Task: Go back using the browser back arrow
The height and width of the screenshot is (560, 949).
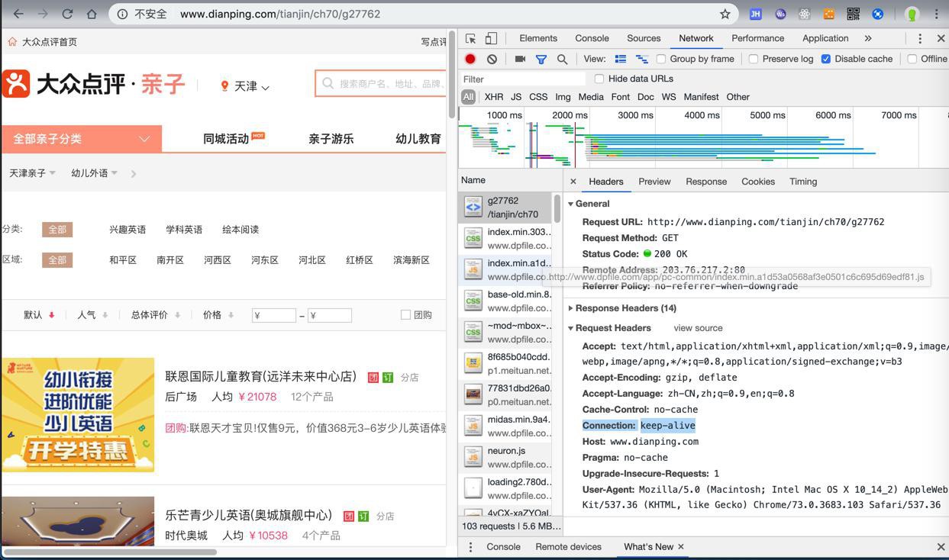Action: click(x=18, y=14)
